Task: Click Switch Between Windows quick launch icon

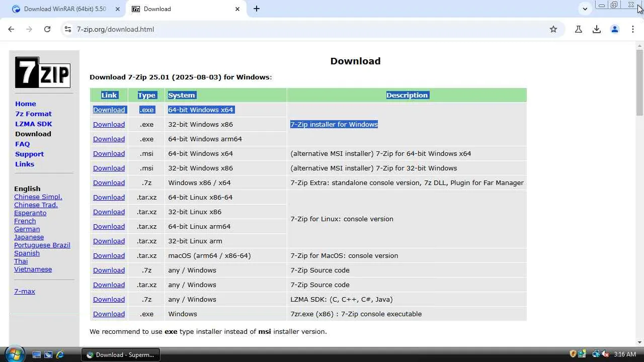Action: (x=48, y=354)
